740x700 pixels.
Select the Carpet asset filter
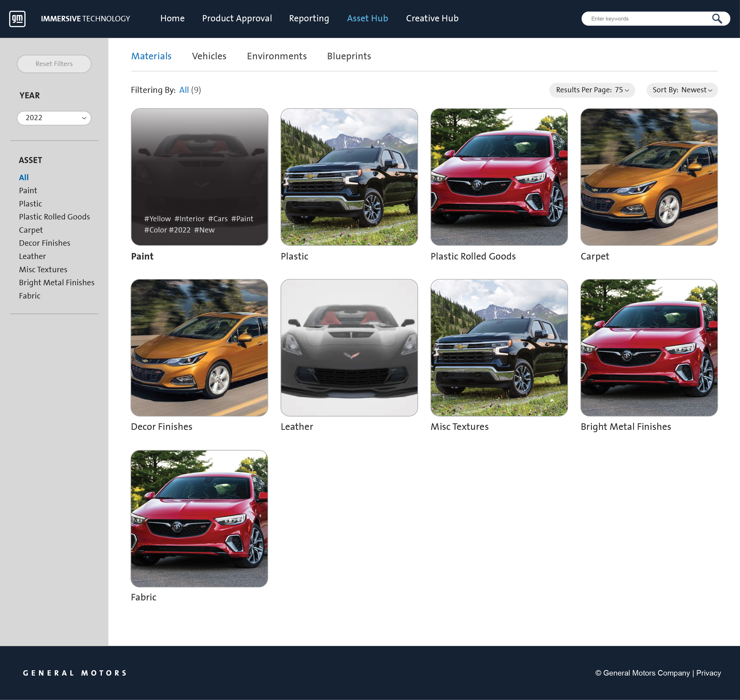pos(31,230)
